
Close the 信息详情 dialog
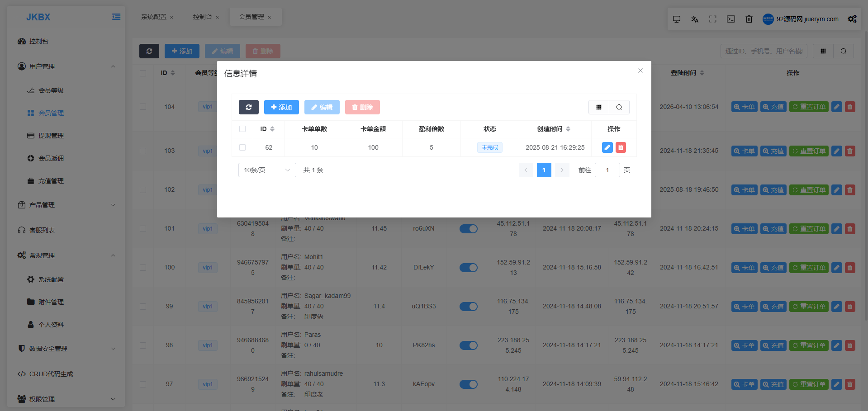tap(640, 71)
